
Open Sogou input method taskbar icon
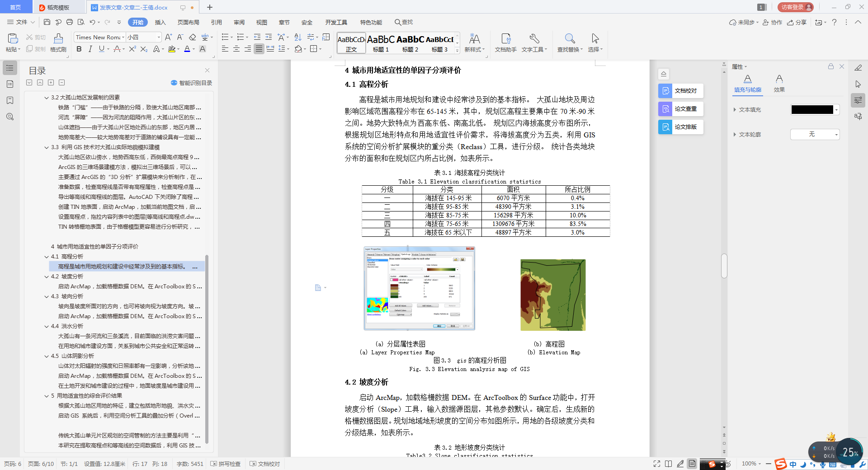tap(780, 464)
